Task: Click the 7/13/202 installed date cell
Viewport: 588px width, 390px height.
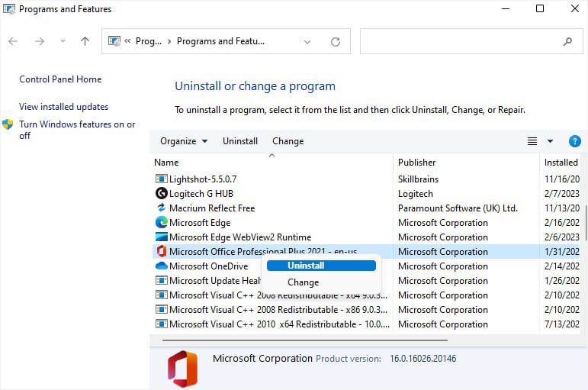Action: 562,324
